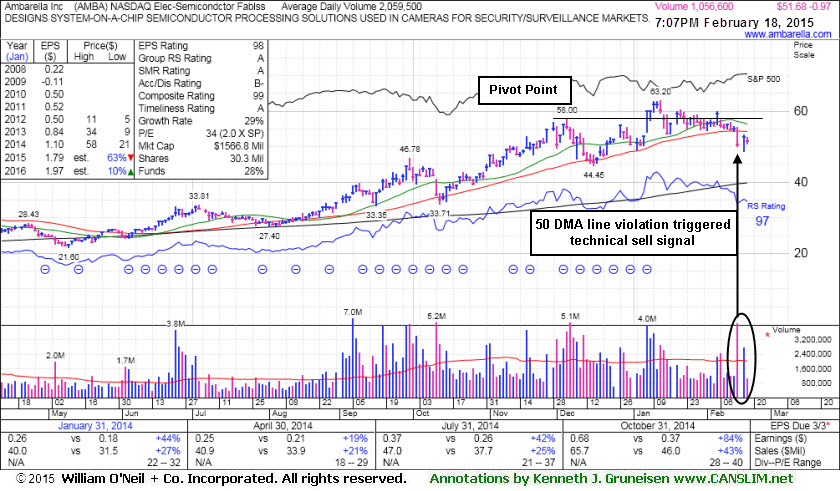Select the 'Timeliness Rating' row
840x491 pixels.
coord(201,108)
